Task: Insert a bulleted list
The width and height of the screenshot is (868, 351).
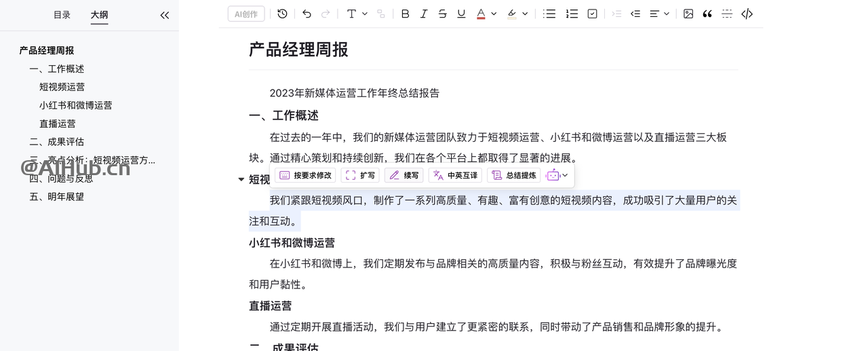Action: [549, 14]
